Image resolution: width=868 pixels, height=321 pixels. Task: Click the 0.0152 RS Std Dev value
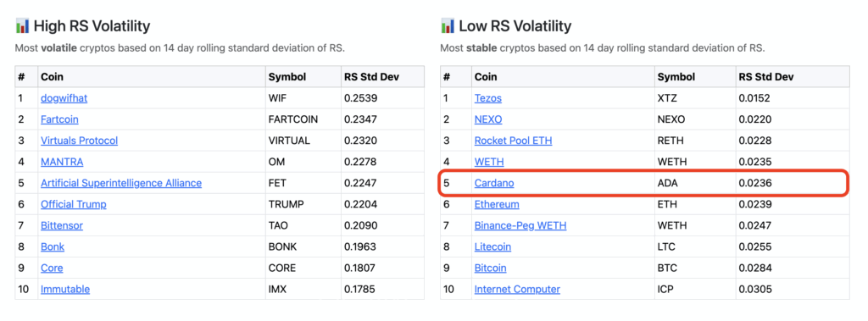pos(754,98)
